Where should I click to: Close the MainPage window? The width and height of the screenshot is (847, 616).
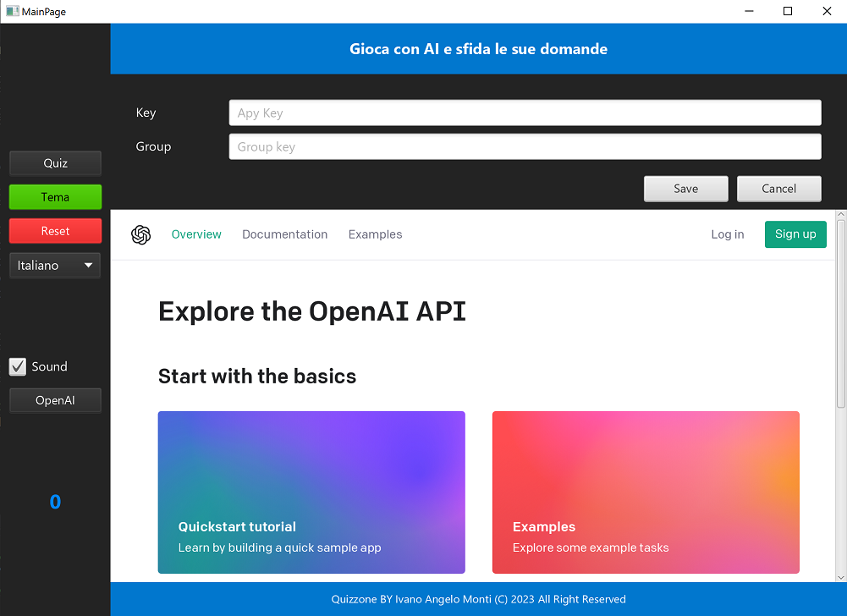pyautogui.click(x=827, y=11)
